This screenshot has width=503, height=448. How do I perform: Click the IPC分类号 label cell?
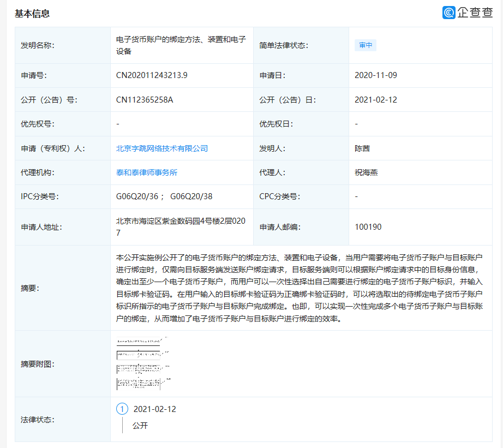(x=63, y=196)
